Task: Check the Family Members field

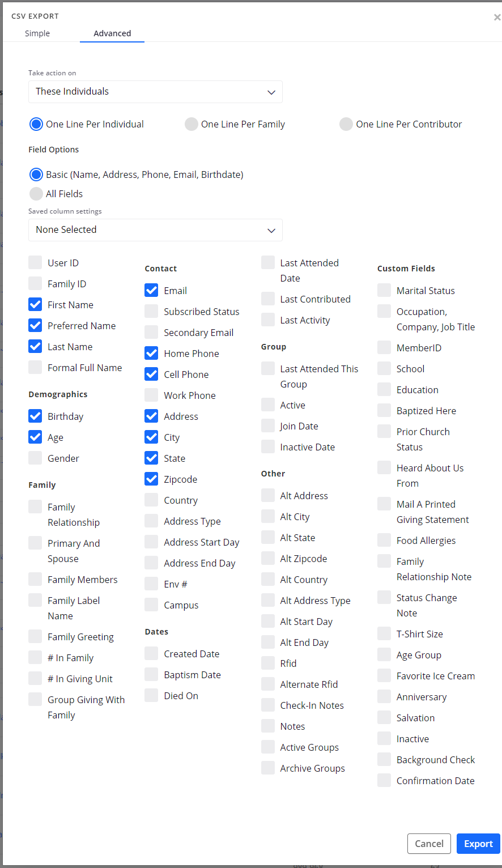Action: point(35,579)
